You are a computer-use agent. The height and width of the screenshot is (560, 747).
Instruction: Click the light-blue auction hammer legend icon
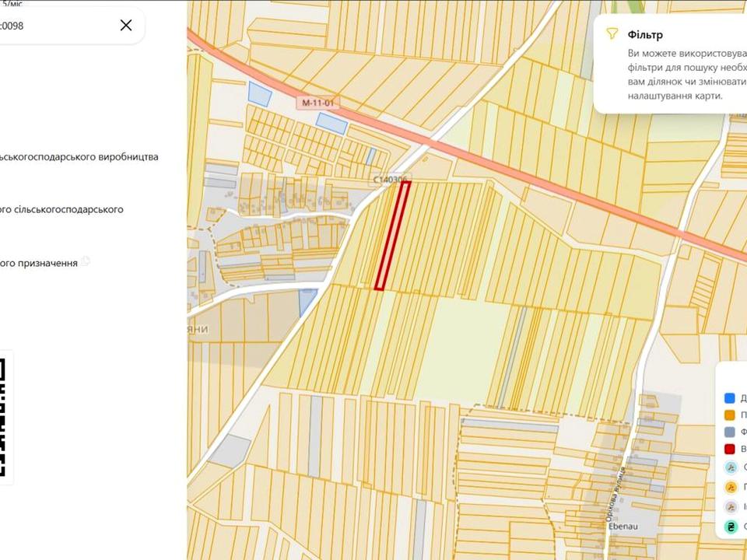pyautogui.click(x=731, y=467)
